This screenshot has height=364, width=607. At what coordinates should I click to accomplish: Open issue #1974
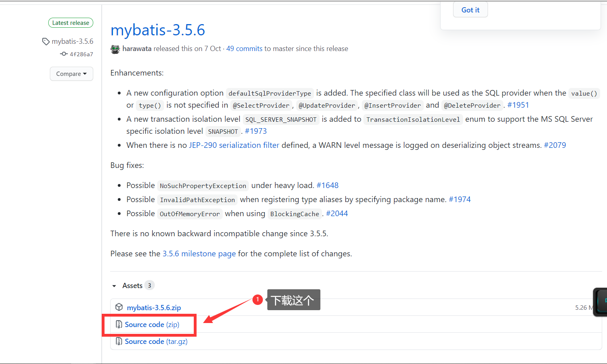(x=459, y=199)
